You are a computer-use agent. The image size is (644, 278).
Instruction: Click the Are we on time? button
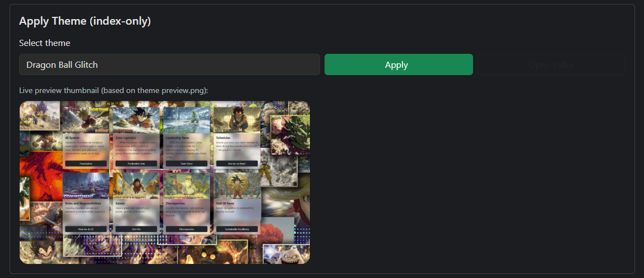point(237,164)
